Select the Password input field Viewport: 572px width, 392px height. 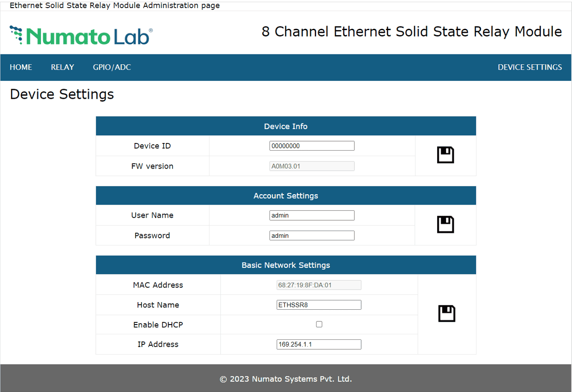(x=312, y=235)
